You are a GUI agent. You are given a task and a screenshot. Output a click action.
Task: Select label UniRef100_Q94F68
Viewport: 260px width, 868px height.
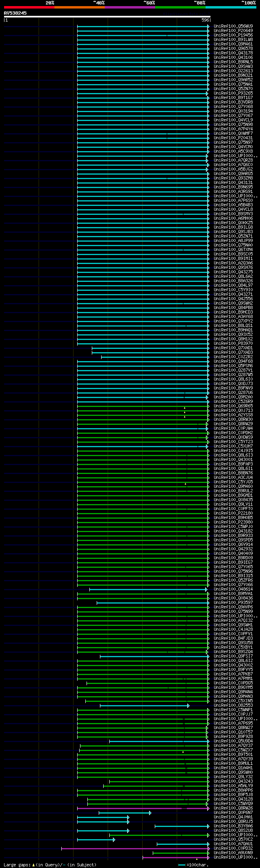tap(233, 361)
